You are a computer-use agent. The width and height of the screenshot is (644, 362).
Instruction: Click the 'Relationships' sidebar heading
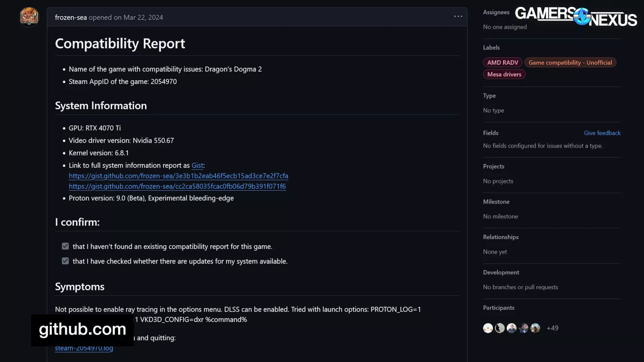click(x=501, y=237)
